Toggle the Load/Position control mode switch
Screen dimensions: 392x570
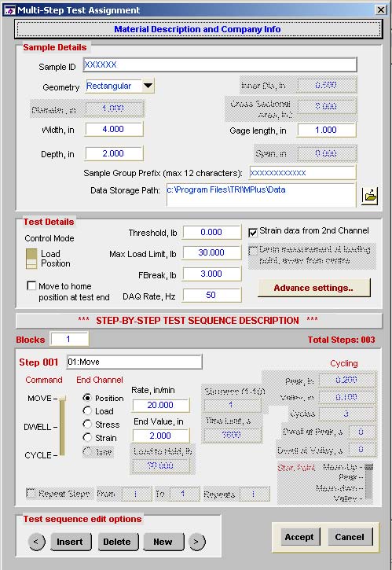(x=31, y=259)
